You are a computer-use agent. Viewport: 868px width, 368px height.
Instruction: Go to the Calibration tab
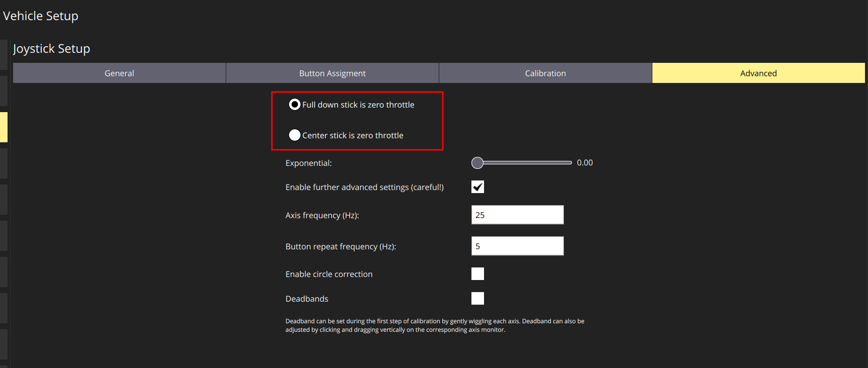click(x=545, y=73)
